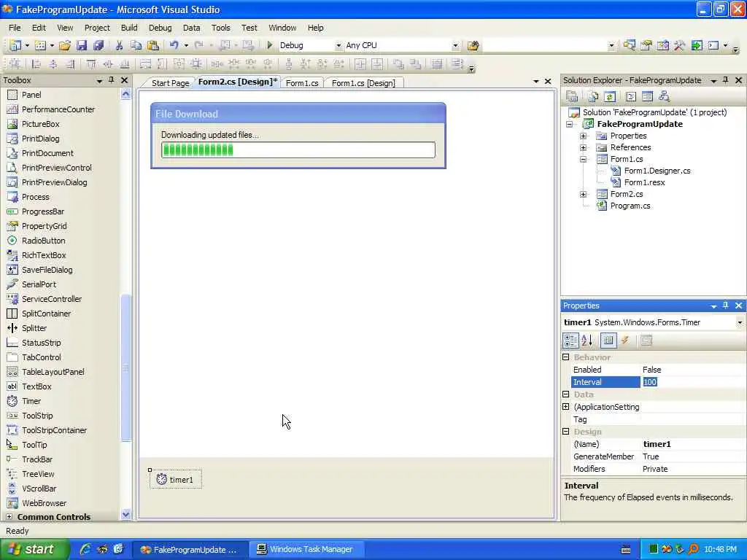Open Internet Explorer from quick launch
The image size is (747, 560).
click(x=85, y=549)
